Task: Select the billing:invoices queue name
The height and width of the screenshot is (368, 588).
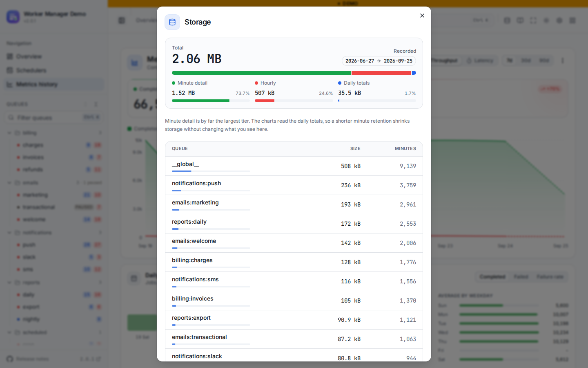Action: pos(192,298)
